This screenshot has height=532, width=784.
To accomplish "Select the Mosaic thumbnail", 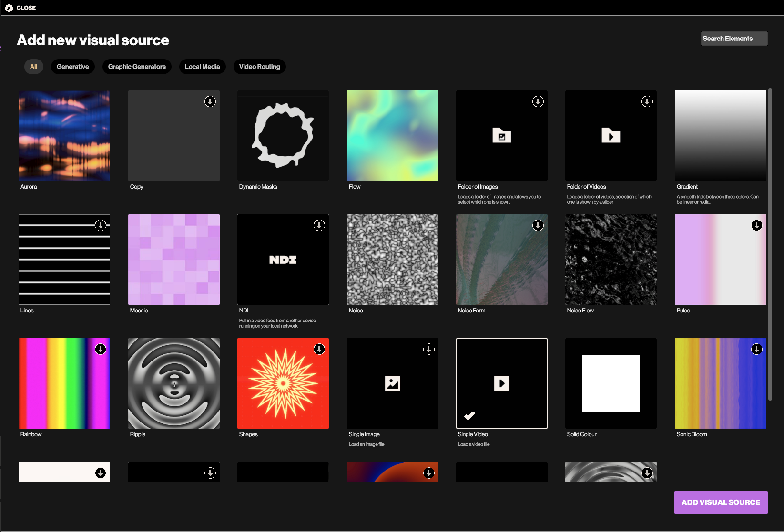I will (174, 260).
